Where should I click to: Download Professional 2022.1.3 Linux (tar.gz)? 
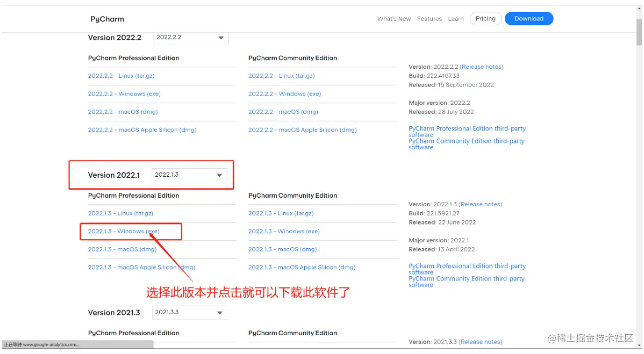(x=120, y=213)
